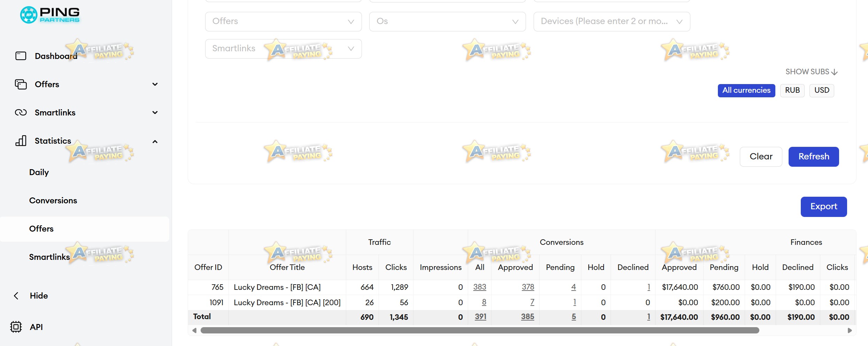Click the Offer ID column header
868x346 pixels.
[208, 268]
